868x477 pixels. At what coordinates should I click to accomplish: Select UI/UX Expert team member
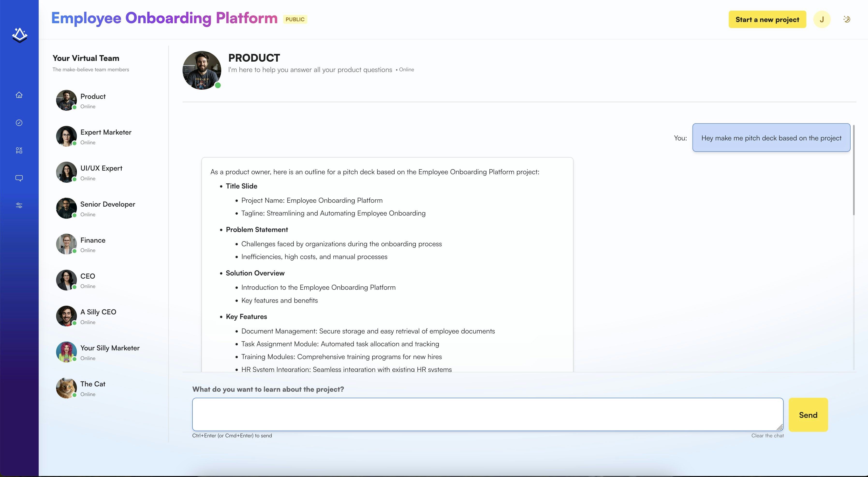tap(101, 172)
